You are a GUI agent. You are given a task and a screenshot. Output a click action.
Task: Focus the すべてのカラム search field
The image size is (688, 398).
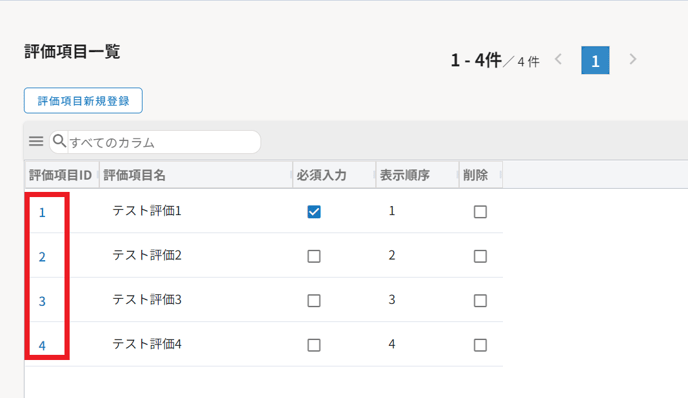164,142
